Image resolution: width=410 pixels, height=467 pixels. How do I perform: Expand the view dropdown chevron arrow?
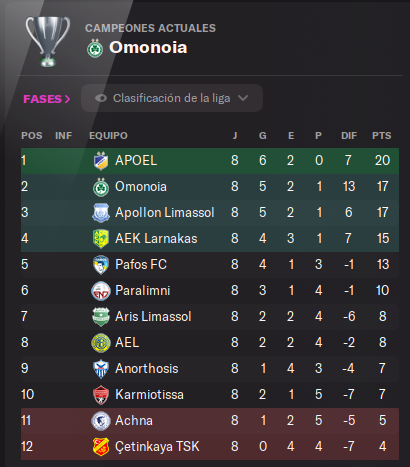pyautogui.click(x=243, y=98)
